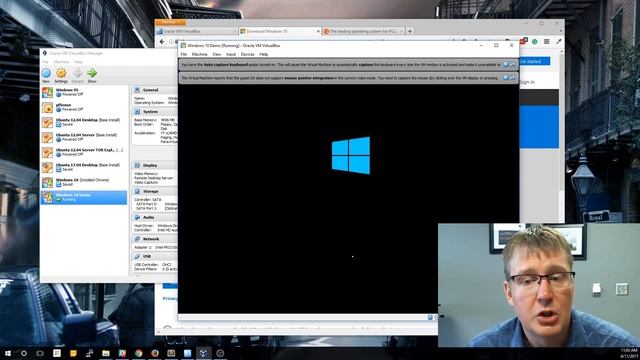Click the Discard arrow in Manager toolbar

click(x=77, y=73)
